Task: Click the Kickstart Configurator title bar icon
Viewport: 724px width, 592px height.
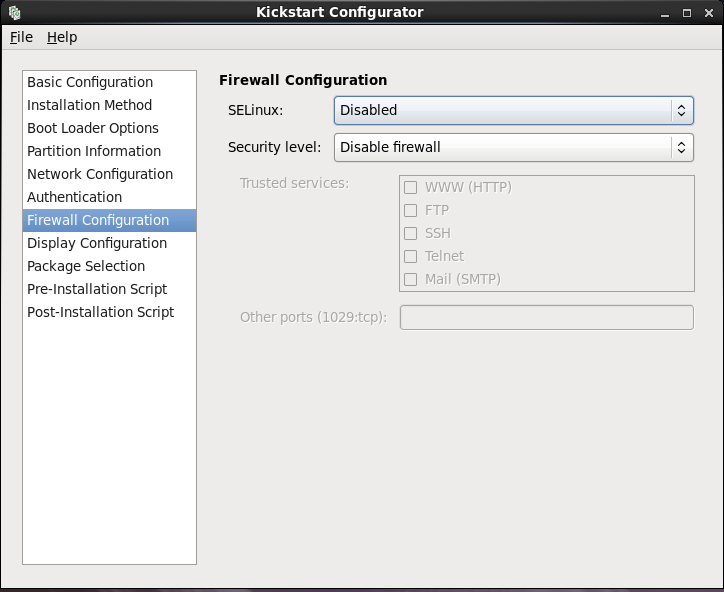Action: click(14, 12)
